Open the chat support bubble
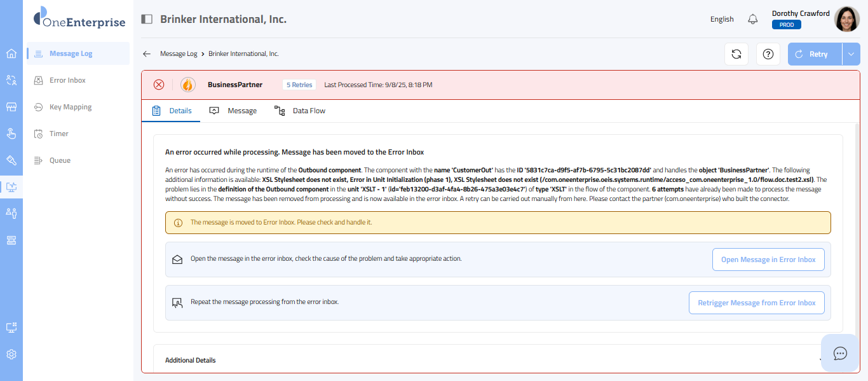868x381 pixels. tap(840, 353)
